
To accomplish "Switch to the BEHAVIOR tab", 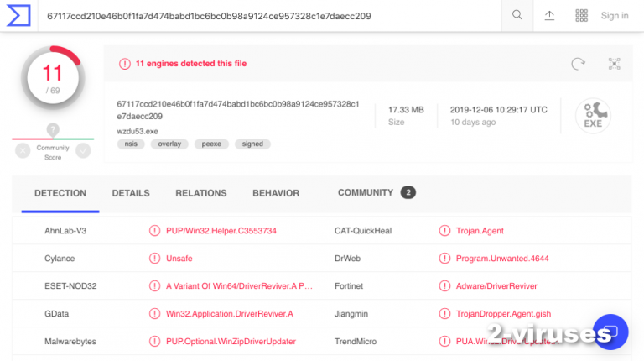I will pos(276,193).
